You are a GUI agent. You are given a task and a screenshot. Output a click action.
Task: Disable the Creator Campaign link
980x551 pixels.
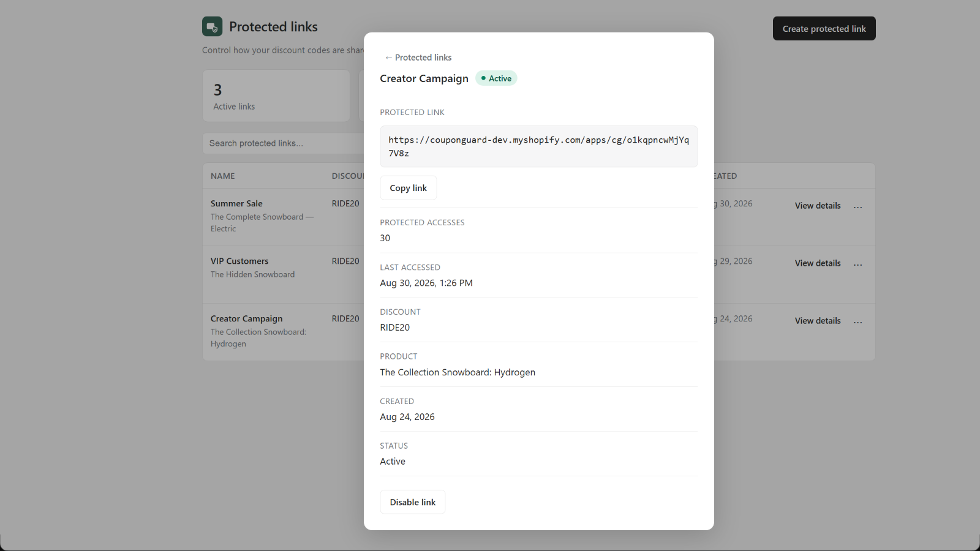(x=413, y=502)
